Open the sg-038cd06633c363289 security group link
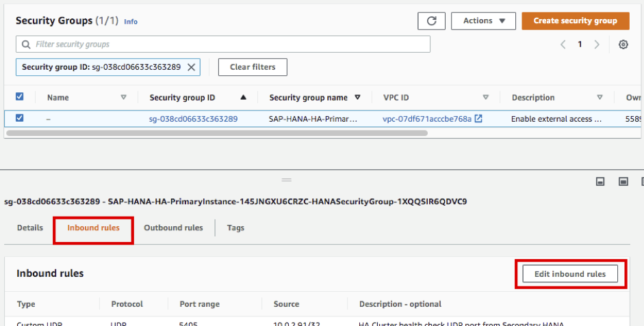Screen dimensions: 644x326 [x=193, y=119]
